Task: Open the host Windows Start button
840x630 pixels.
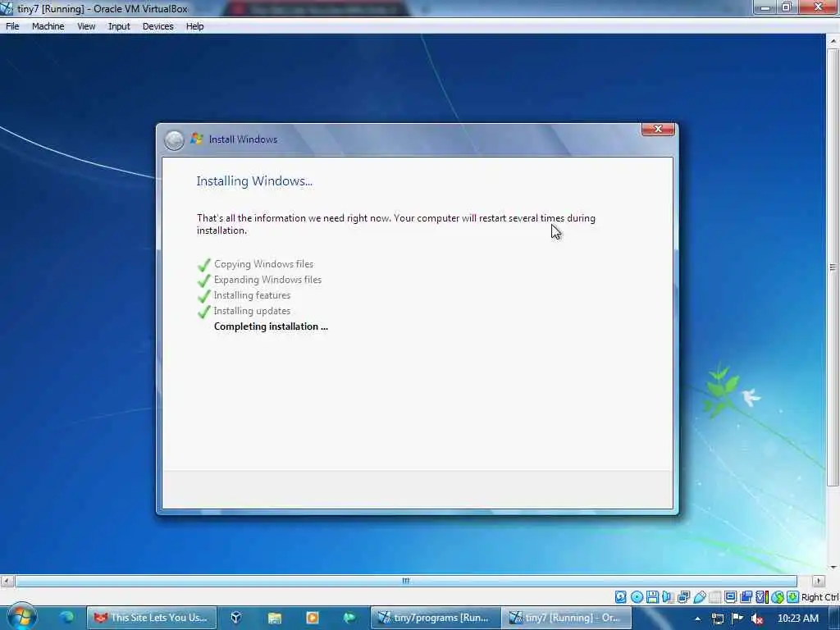Action: [22, 618]
